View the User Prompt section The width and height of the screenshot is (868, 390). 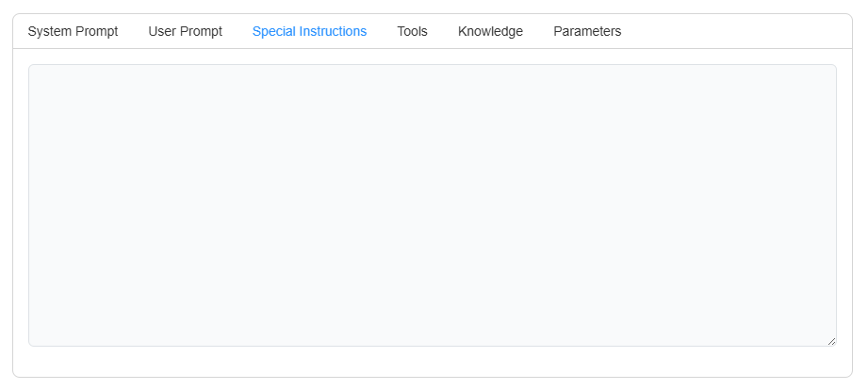coord(185,31)
